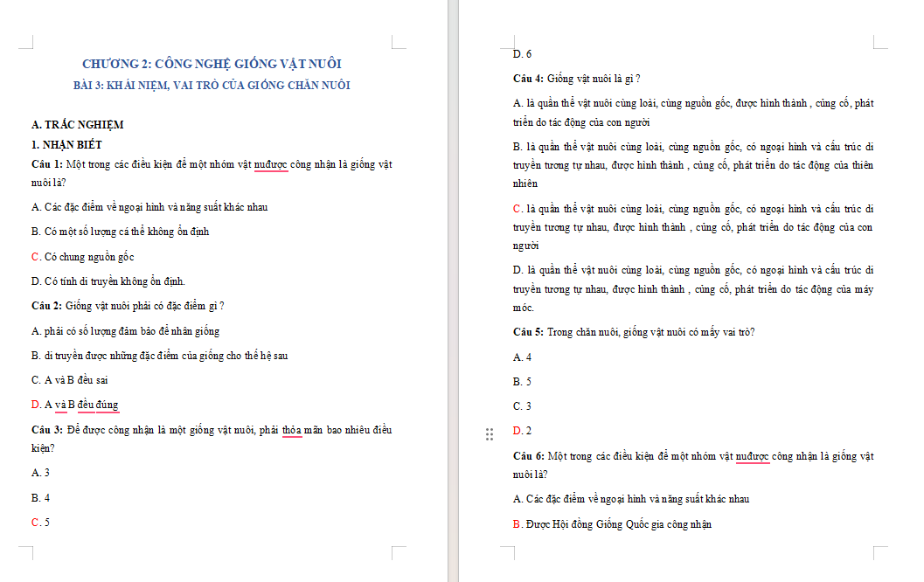The image size is (924, 582).
Task: Click answer "D. Có tính di truyền không ổn định."
Action: 108,281
